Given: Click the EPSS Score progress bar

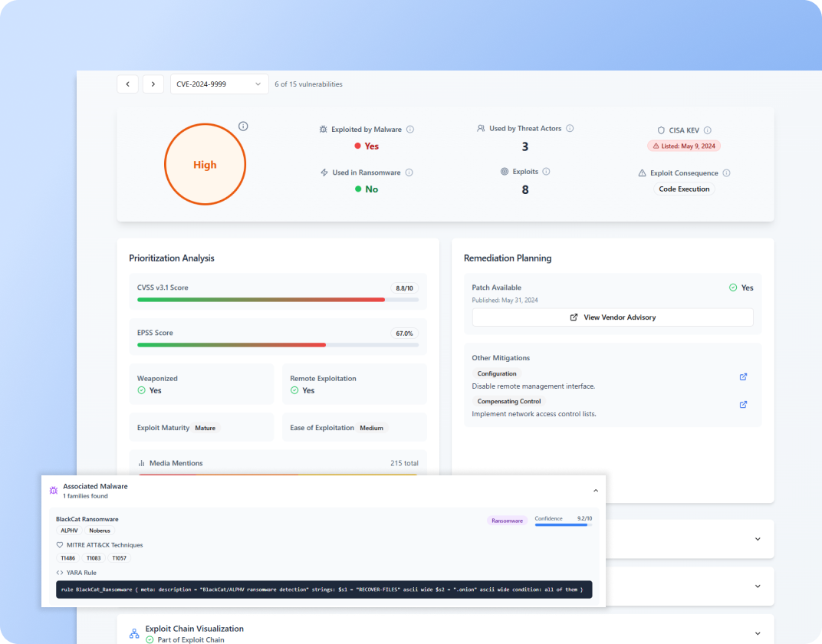Looking at the screenshot, I should point(278,345).
